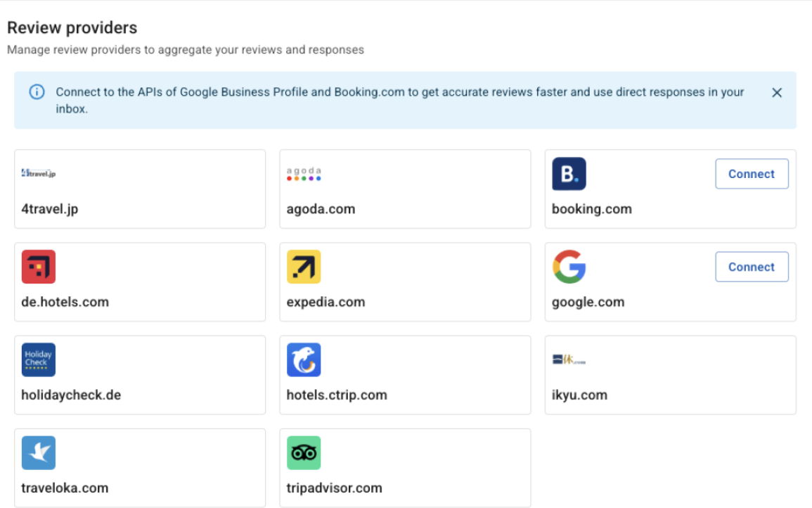Click the agoda colored dots logo
Screen dimensions: 812x508
click(x=304, y=174)
